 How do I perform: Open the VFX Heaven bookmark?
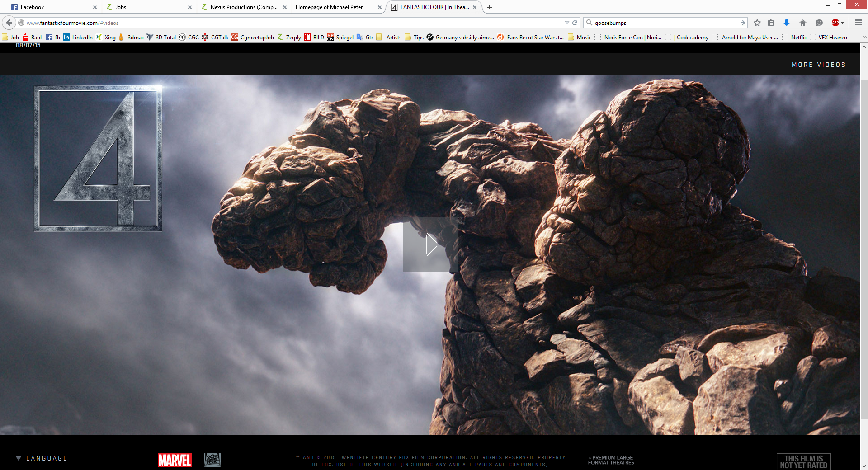pos(829,37)
